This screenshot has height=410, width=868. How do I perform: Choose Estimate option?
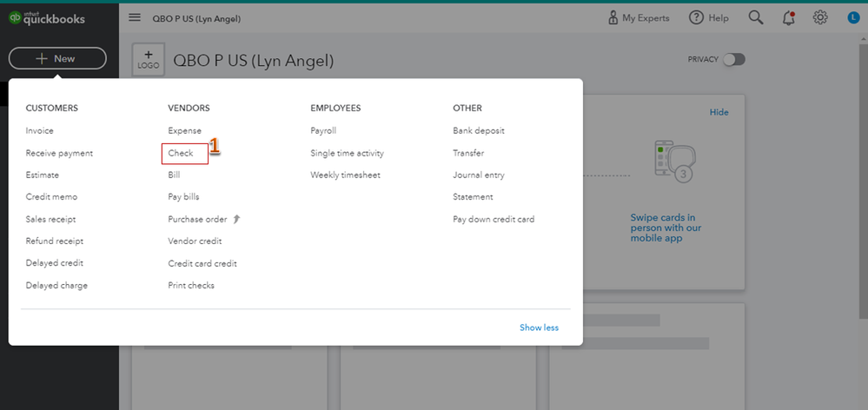[x=42, y=175]
